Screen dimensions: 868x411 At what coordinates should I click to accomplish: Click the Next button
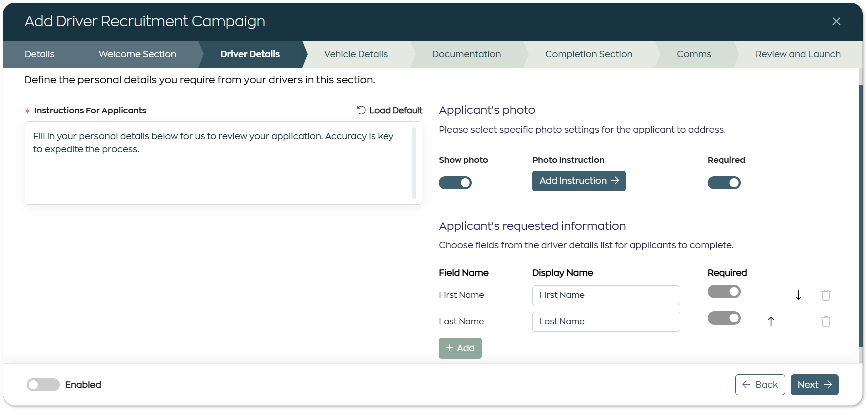click(x=814, y=385)
